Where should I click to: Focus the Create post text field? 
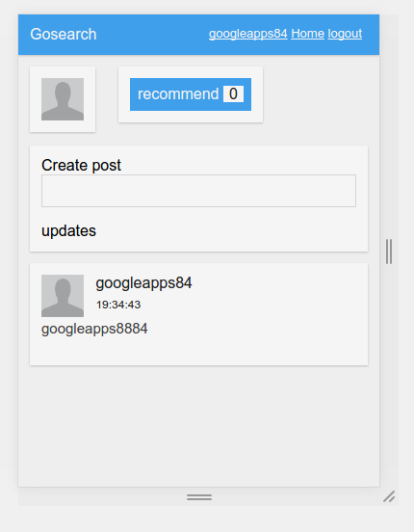click(198, 191)
